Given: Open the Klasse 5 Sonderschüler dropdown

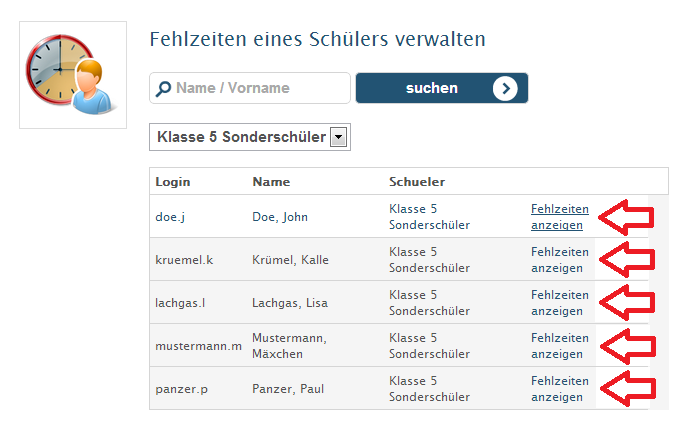Looking at the screenshot, I should point(250,137).
